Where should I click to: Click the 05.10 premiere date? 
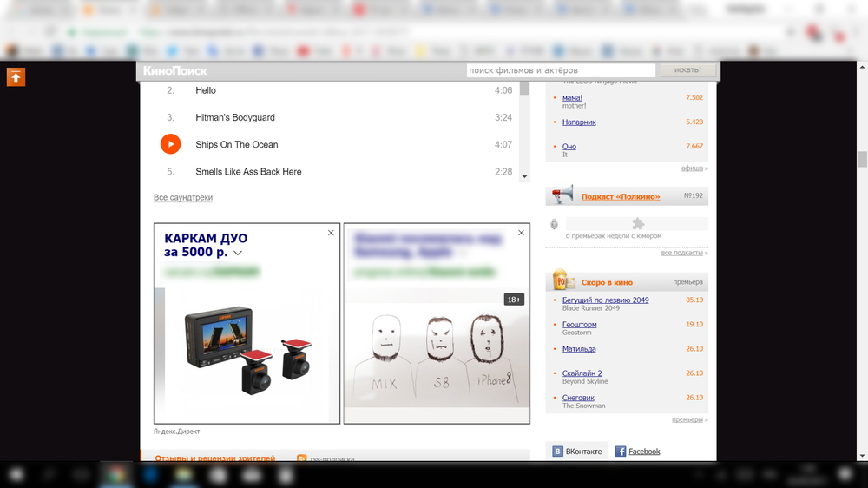[694, 300]
